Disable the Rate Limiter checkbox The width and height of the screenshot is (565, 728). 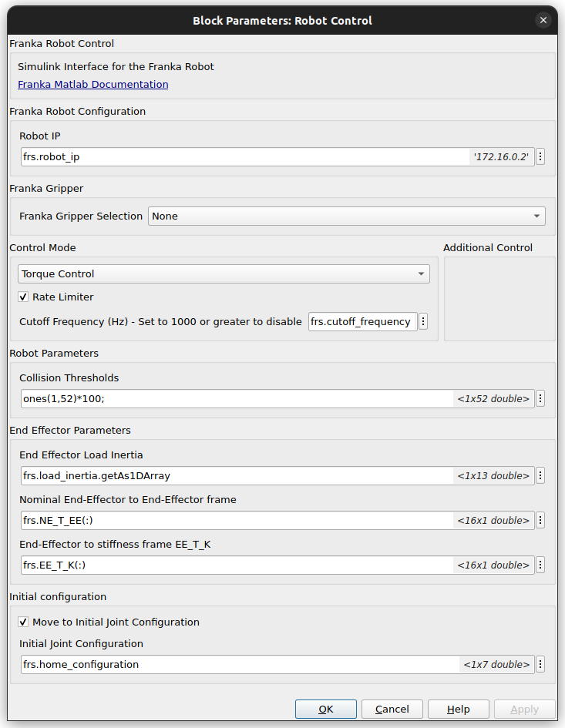tap(23, 297)
